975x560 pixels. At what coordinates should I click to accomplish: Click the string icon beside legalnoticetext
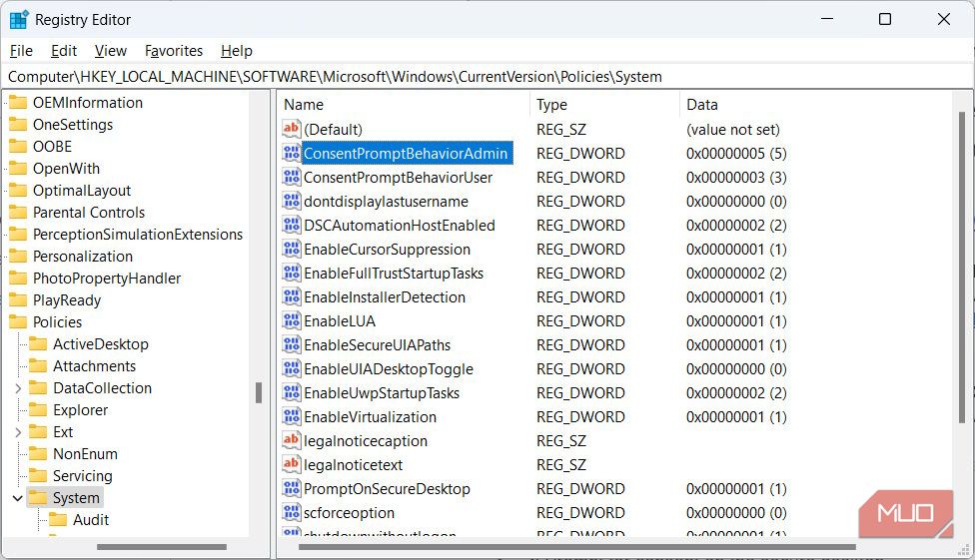tap(291, 464)
